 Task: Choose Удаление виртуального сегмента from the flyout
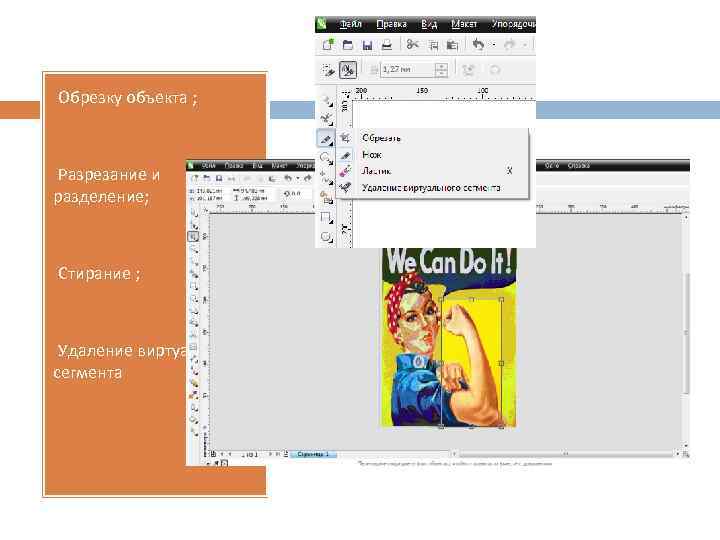point(431,188)
